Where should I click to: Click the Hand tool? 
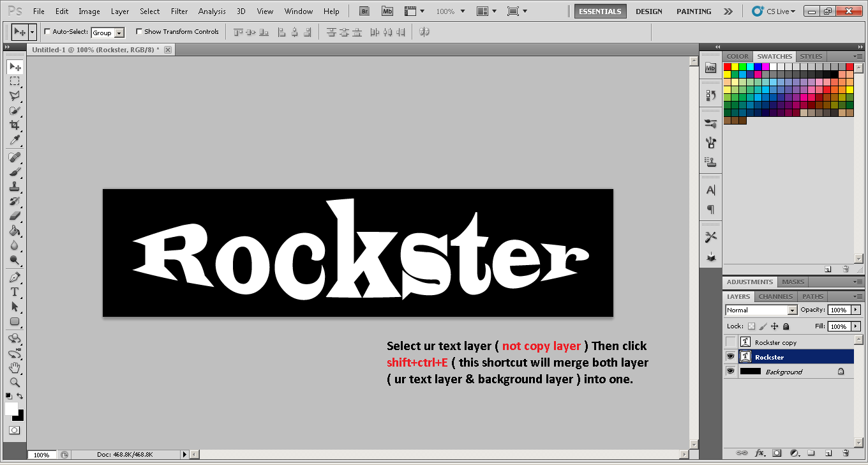coord(15,368)
